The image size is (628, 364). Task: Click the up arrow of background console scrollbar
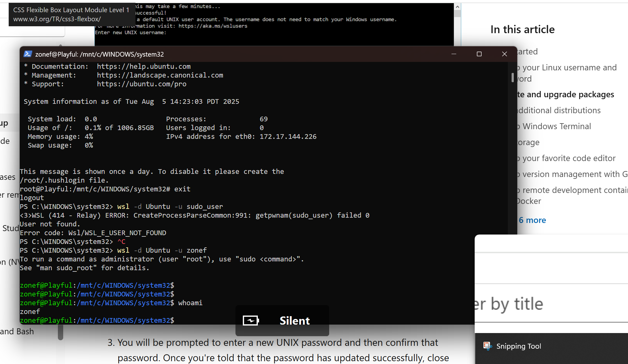point(457,7)
